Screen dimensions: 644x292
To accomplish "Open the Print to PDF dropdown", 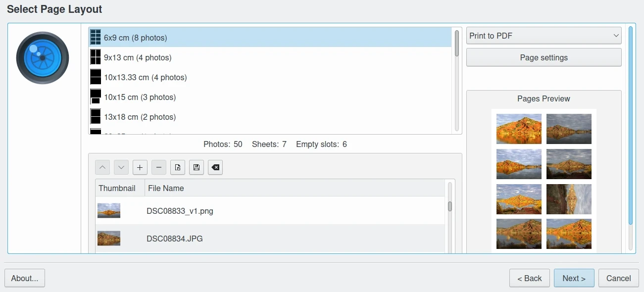I will click(x=544, y=36).
